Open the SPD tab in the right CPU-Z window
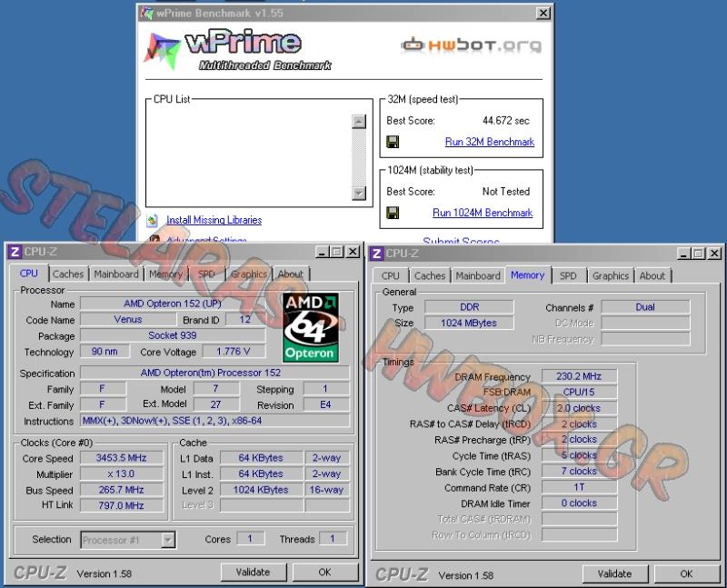Image resolution: width=727 pixels, height=588 pixels. [568, 276]
